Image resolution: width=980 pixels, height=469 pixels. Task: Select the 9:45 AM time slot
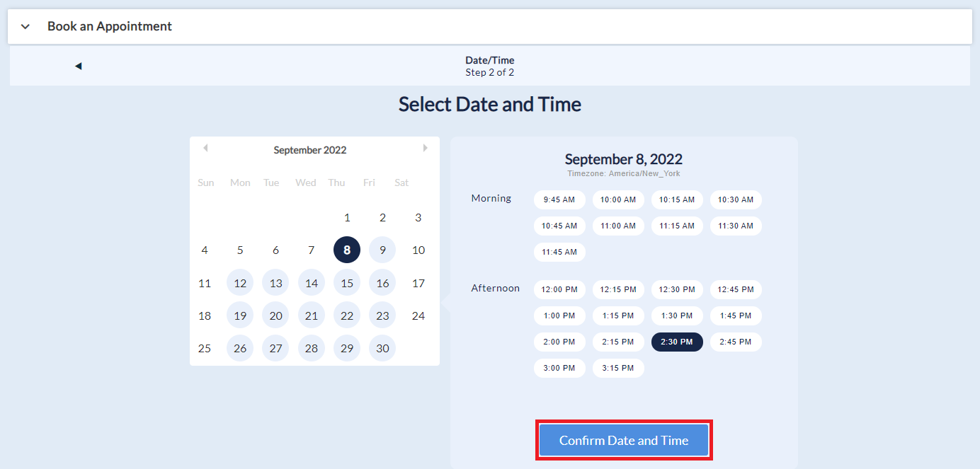[x=559, y=199]
